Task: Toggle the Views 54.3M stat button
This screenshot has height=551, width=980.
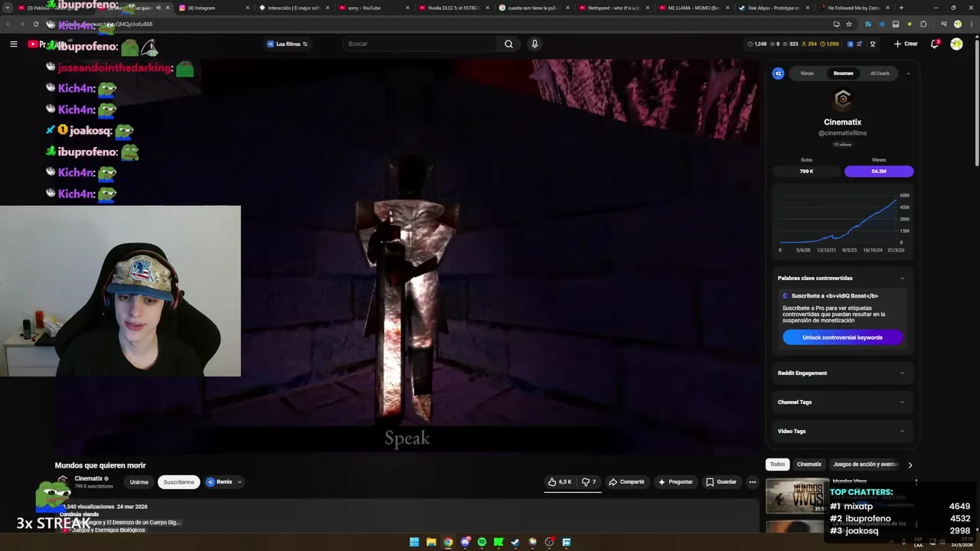Action: coord(879,171)
